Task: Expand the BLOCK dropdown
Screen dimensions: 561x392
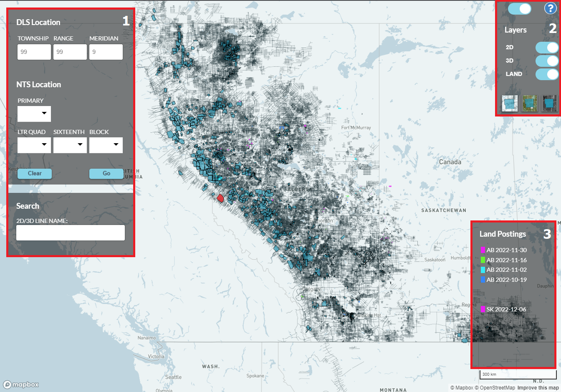Action: pos(106,145)
